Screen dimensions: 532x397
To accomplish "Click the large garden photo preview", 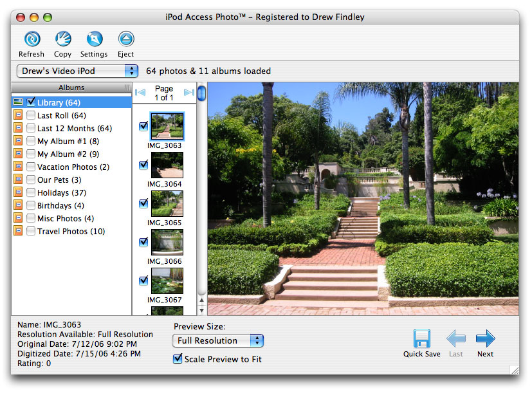I will click(363, 199).
